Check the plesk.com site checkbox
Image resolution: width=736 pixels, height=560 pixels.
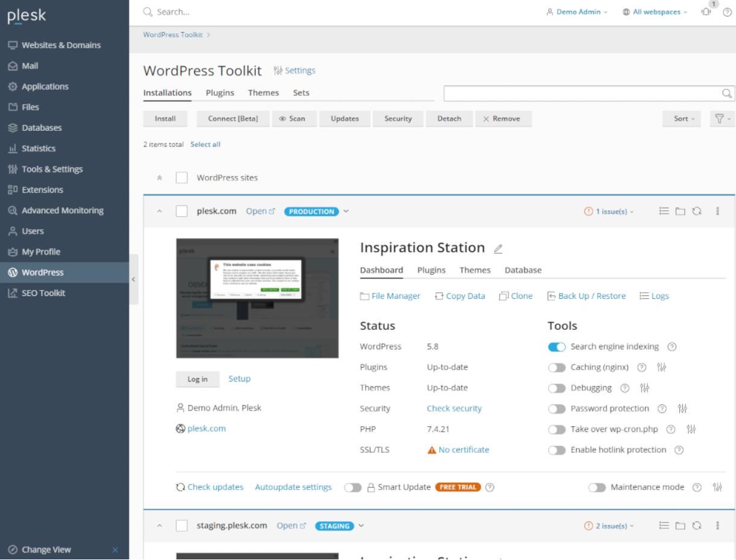182,212
